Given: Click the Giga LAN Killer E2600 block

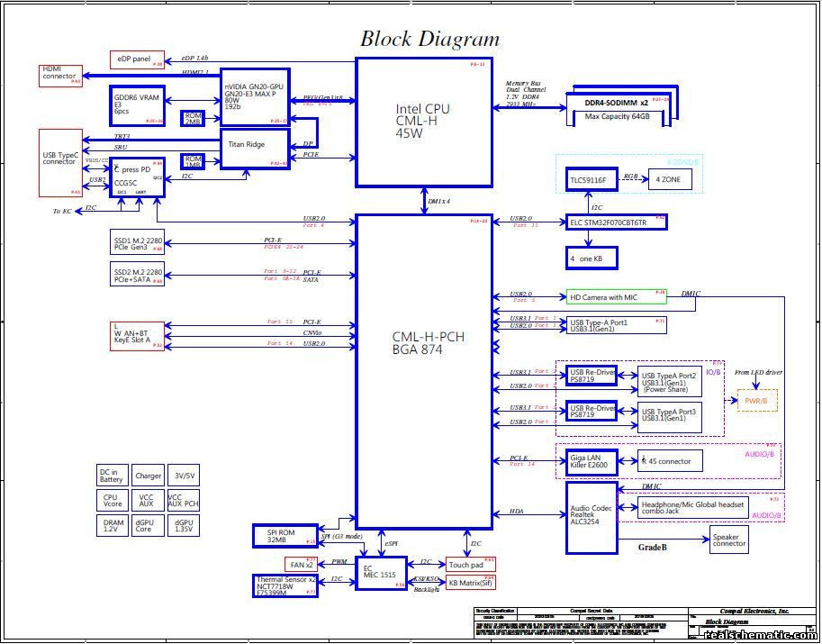Looking at the screenshot, I should (x=590, y=460).
